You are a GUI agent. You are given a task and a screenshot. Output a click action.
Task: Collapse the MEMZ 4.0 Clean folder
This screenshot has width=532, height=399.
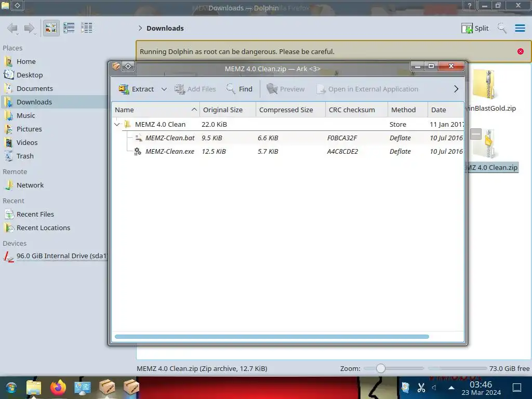click(x=117, y=124)
